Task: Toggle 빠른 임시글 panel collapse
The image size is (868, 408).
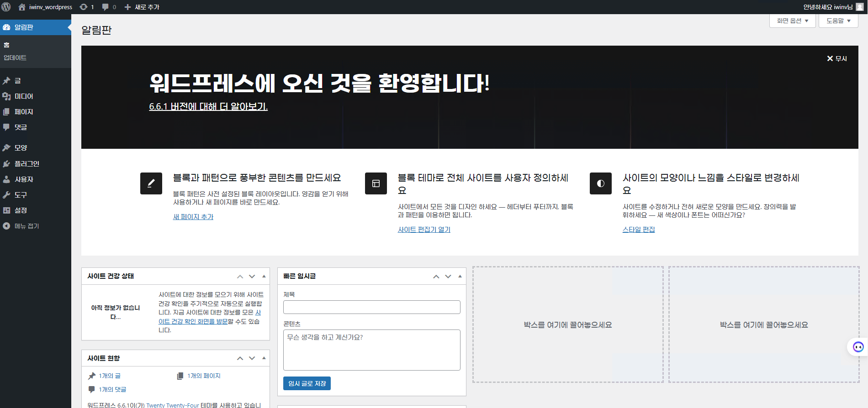Action: [460, 277]
